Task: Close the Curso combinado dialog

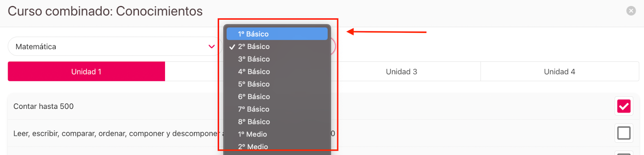Action: click(631, 11)
